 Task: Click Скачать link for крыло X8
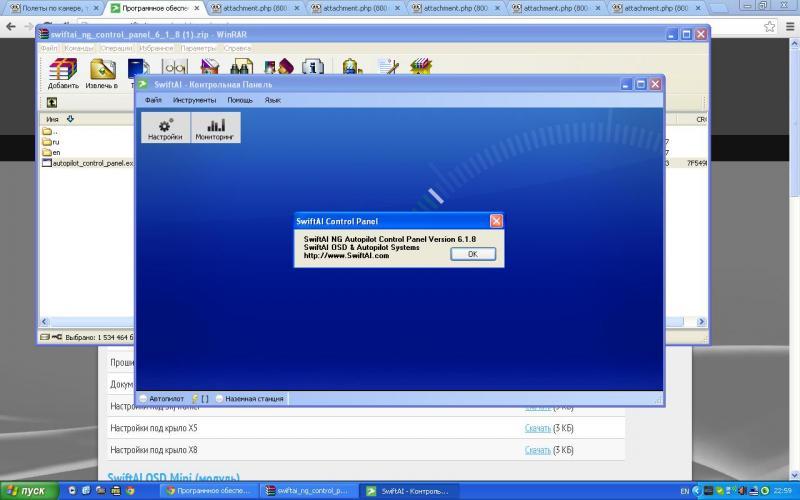(537, 450)
